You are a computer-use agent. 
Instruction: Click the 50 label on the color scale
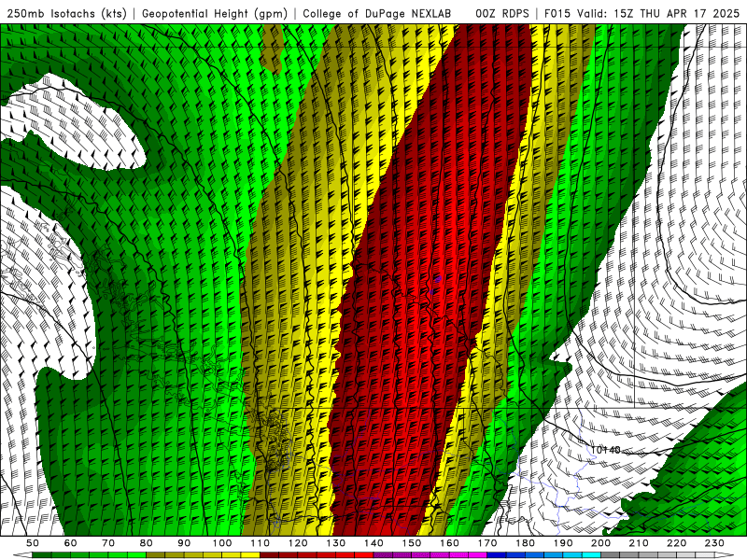(x=33, y=543)
